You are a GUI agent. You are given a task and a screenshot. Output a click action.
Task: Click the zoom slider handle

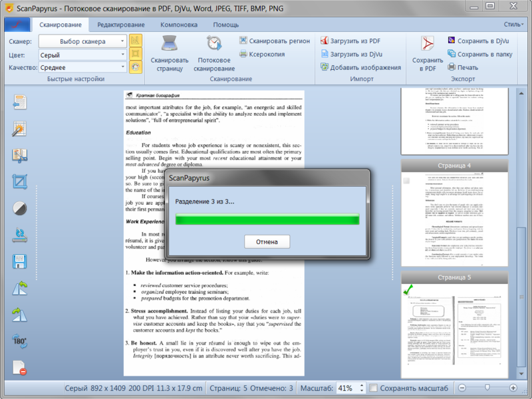coord(487,387)
